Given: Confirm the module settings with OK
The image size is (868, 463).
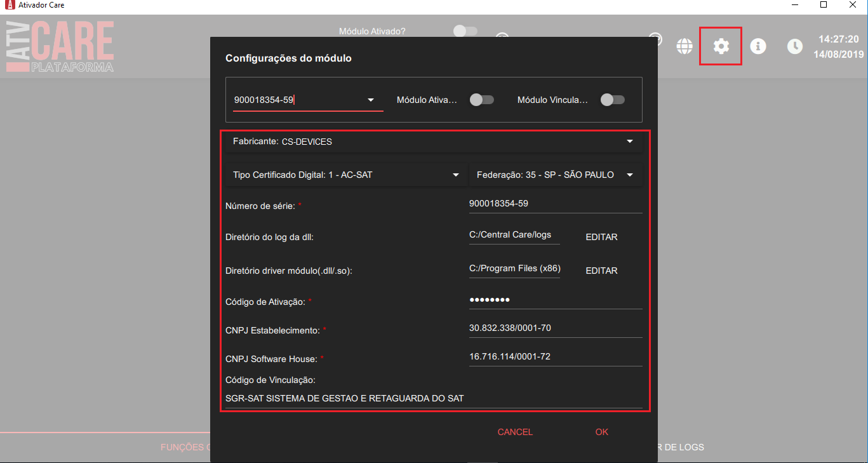Looking at the screenshot, I should coord(602,432).
